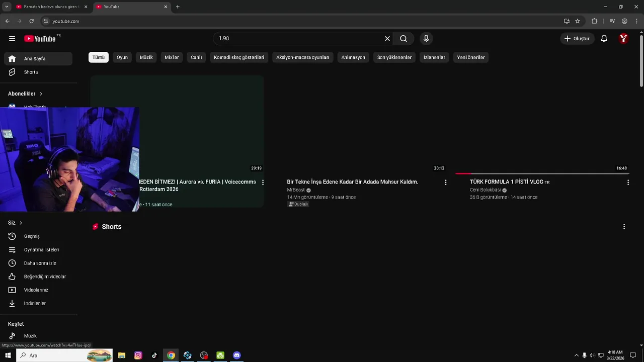Open the Aurora vs. FURIA Voicecomms title
This screenshot has height=362, width=644.
198,186
